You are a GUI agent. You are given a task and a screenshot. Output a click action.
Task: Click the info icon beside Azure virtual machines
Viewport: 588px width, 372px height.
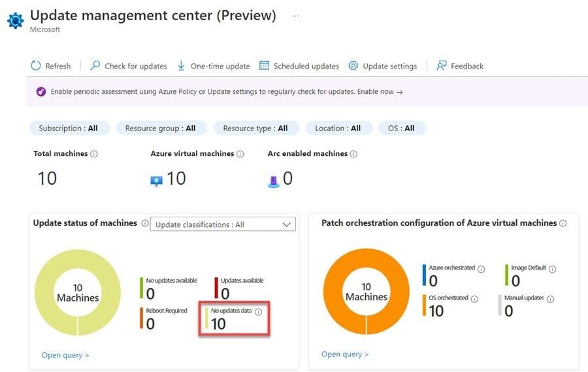[240, 154]
